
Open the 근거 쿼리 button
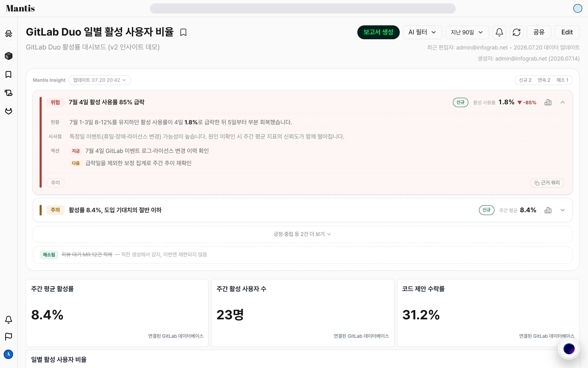(x=547, y=183)
